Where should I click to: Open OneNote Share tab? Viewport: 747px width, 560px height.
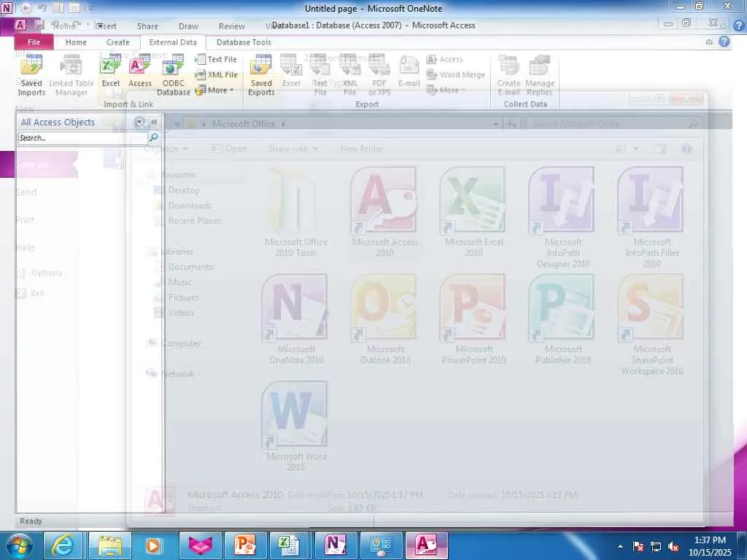pos(147,26)
